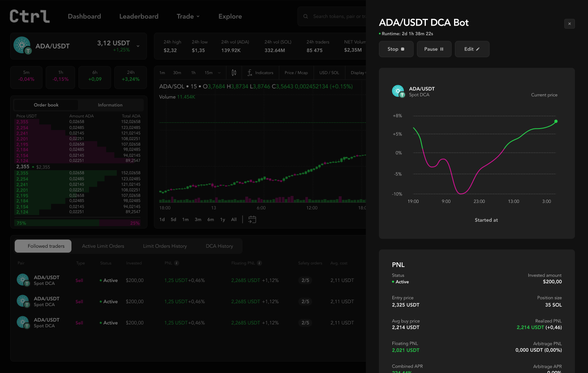The height and width of the screenshot is (373, 588).
Task: Click the Position size 35 SOL
Action: tap(553, 305)
